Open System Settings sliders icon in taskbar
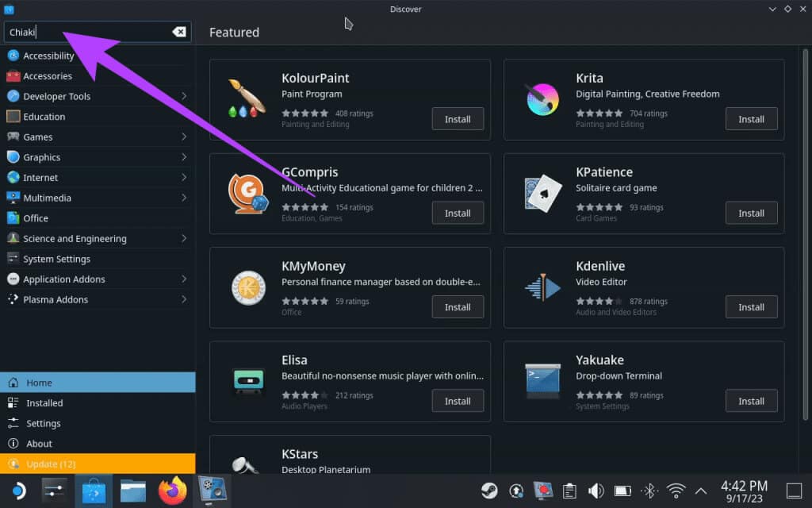Viewport: 812px width, 508px height. pos(54,491)
